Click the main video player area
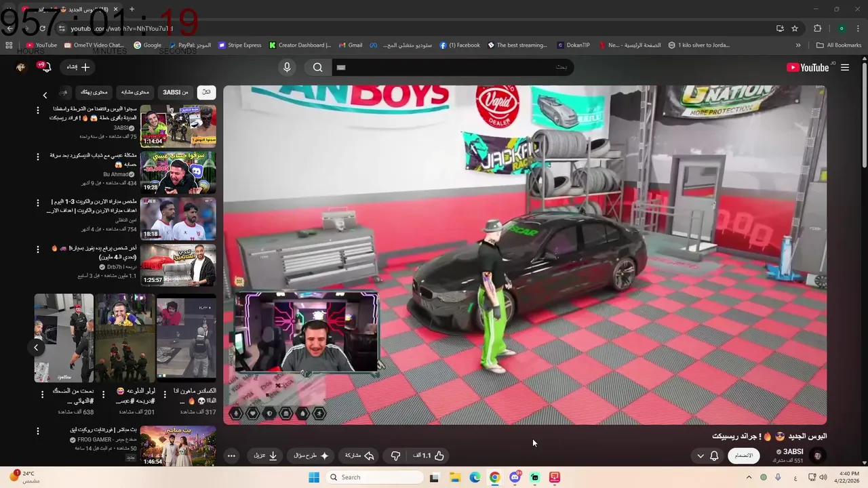Image resolution: width=868 pixels, height=488 pixels. coord(525,255)
